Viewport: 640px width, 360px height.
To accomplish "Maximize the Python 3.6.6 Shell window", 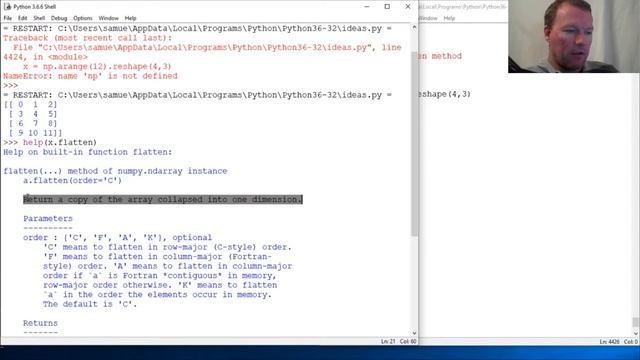I will tap(387, 7).
